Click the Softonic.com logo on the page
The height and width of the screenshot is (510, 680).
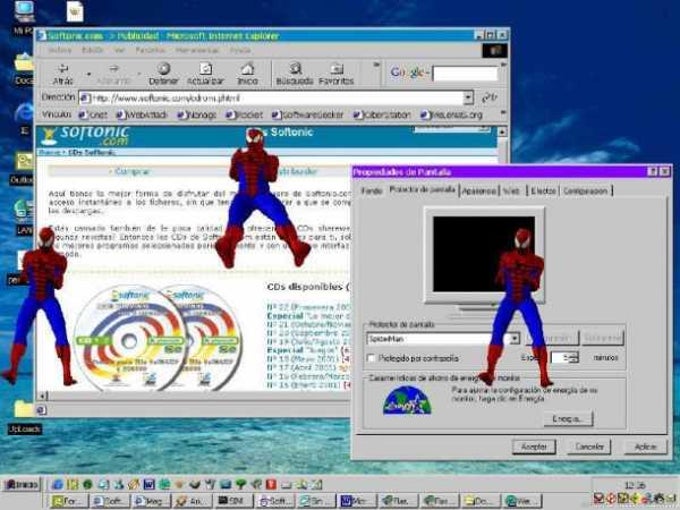[85, 136]
